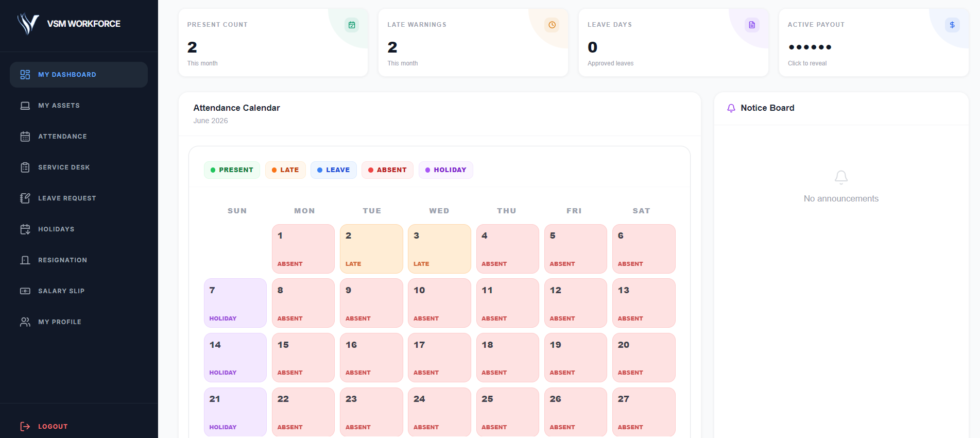Click the Salary Slip banknote icon
980x438 pixels.
click(25, 291)
